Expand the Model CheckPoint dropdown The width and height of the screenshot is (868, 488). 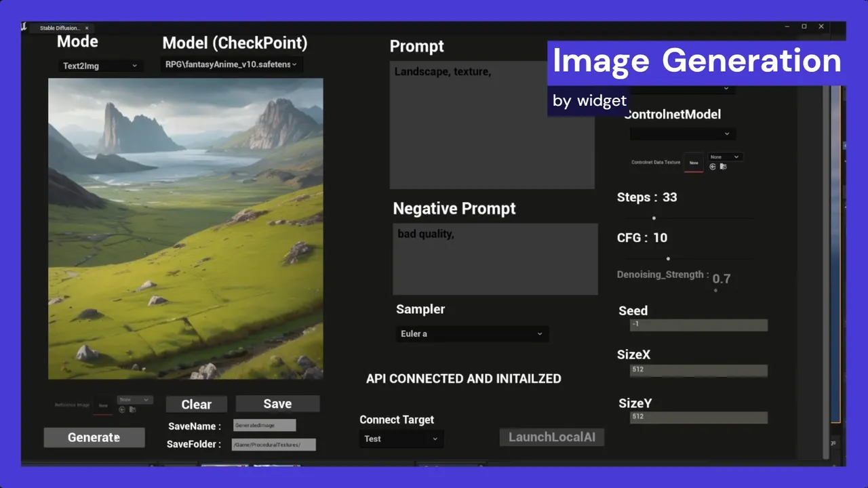pyautogui.click(x=232, y=64)
